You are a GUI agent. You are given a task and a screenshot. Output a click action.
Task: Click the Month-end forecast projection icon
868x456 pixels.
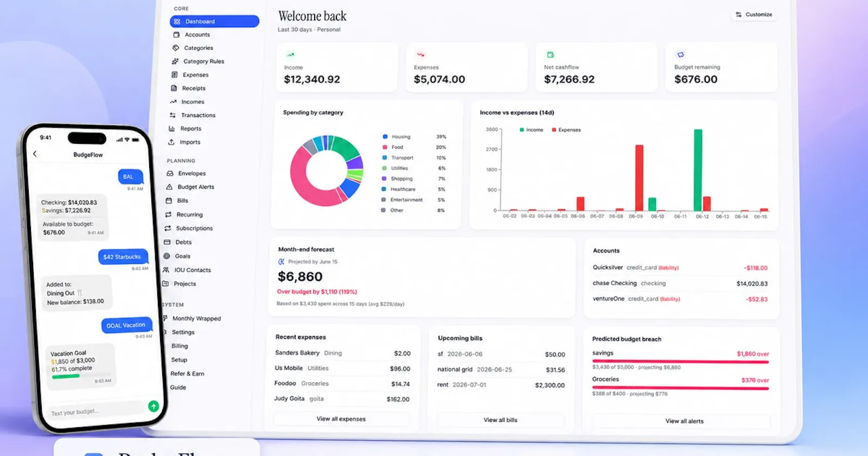coord(282,262)
